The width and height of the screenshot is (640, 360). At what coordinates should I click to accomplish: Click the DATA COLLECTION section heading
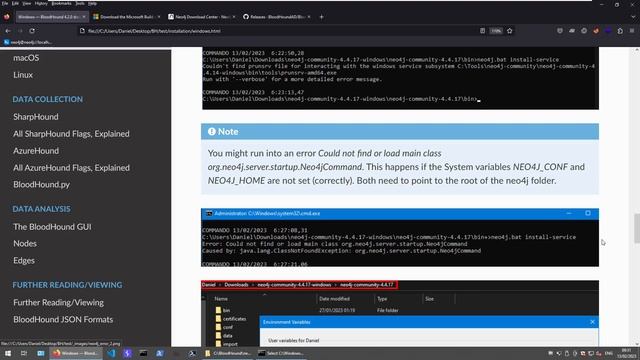click(x=47, y=99)
